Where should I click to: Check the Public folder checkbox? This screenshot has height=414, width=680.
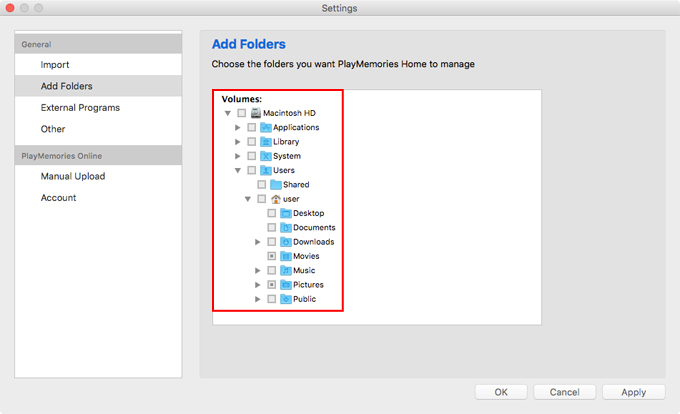pos(271,299)
